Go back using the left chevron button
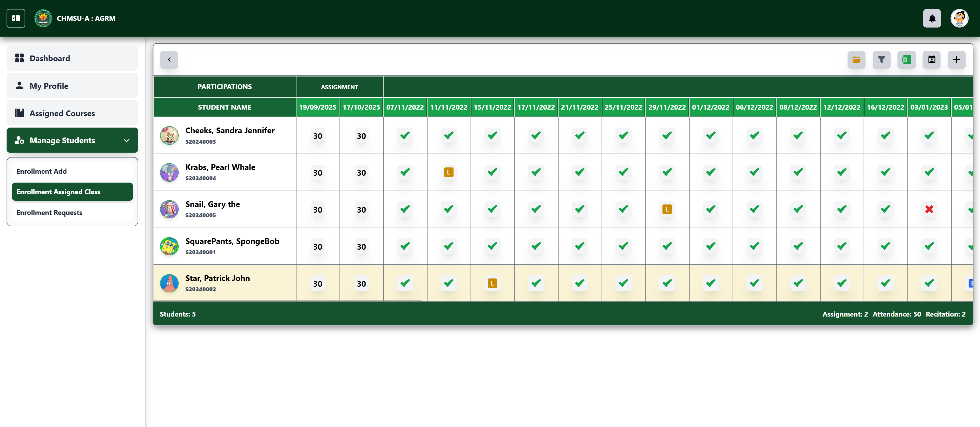 pos(169,60)
